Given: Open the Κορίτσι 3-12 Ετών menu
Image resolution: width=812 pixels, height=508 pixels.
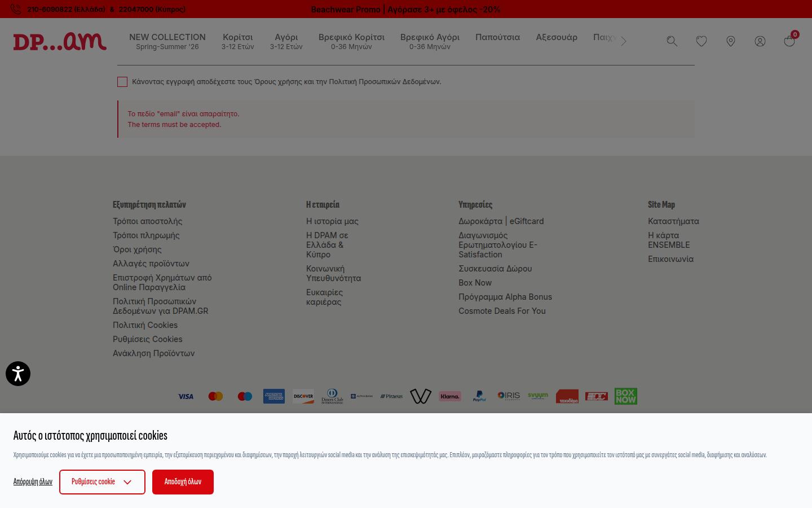Looking at the screenshot, I should tap(237, 41).
